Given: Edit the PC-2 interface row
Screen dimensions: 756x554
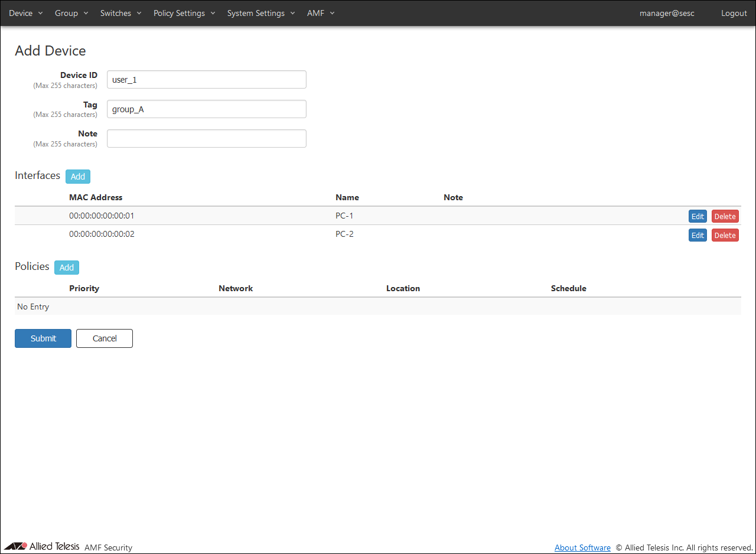Looking at the screenshot, I should pos(698,236).
